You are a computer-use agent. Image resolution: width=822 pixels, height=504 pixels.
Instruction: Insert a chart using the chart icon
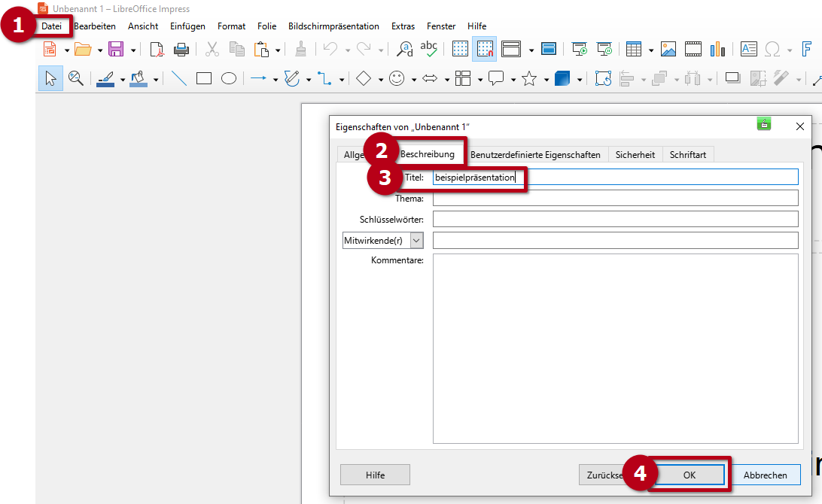point(717,50)
